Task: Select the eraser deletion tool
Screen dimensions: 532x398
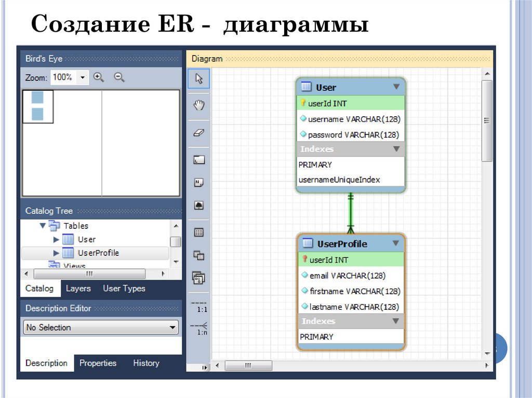Action: click(198, 132)
